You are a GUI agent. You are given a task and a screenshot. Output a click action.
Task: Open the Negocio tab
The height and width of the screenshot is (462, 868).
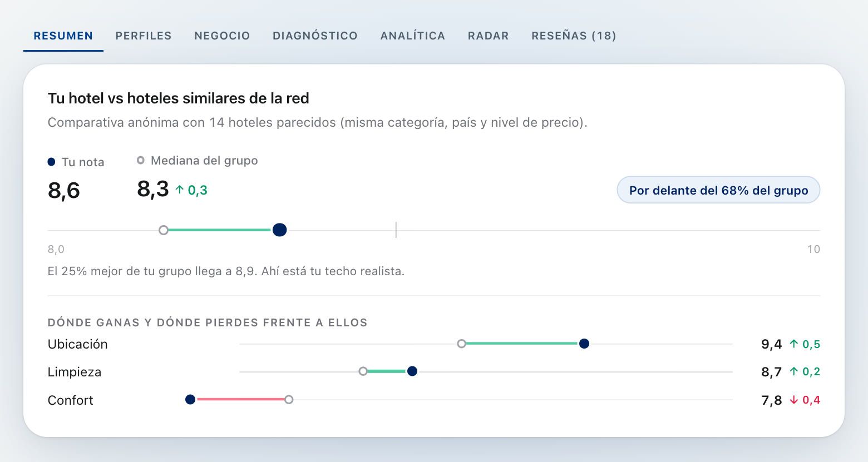(x=222, y=36)
